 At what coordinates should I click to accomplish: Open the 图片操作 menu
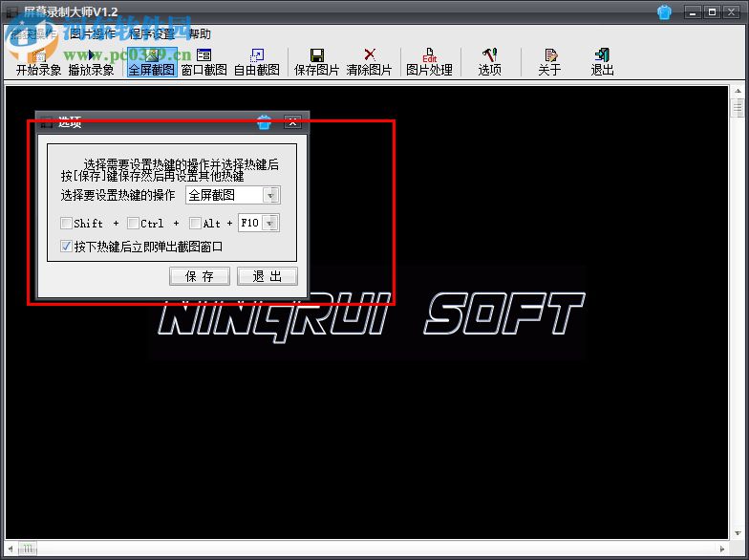click(92, 34)
